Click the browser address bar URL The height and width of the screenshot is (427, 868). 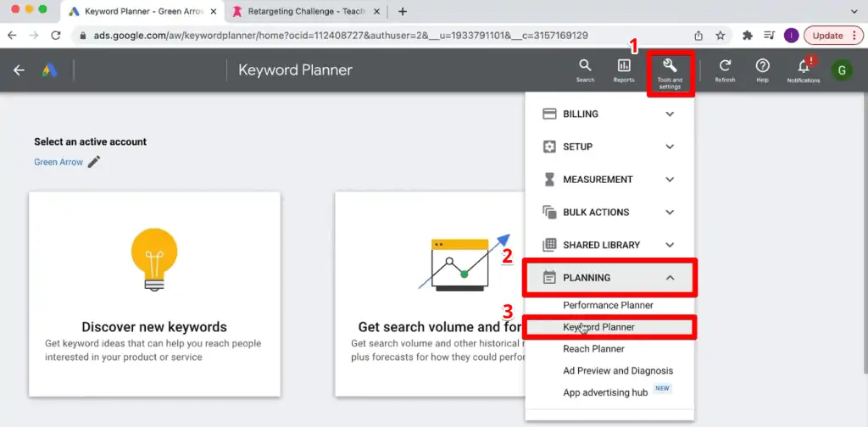341,36
